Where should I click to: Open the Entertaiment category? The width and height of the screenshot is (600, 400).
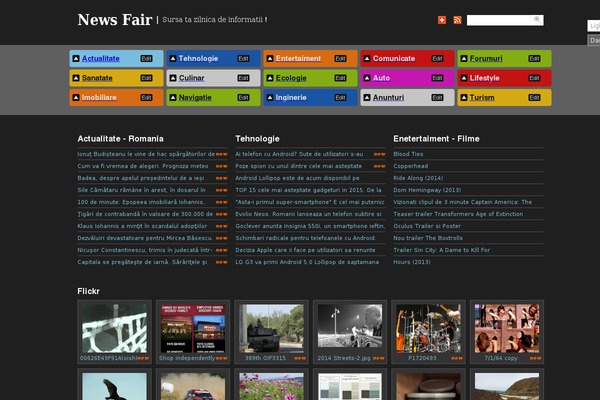(298, 59)
